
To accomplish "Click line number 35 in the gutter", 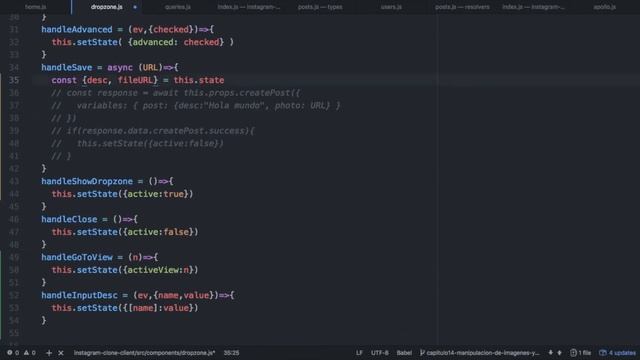I will 14,80.
